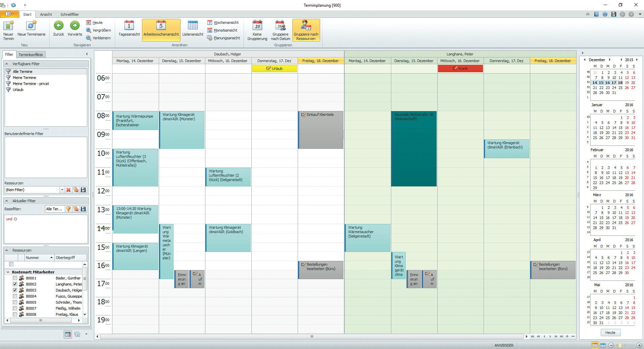The height and width of the screenshot is (349, 644).
Task: Open the Planungsansicht
Action: click(x=224, y=38)
